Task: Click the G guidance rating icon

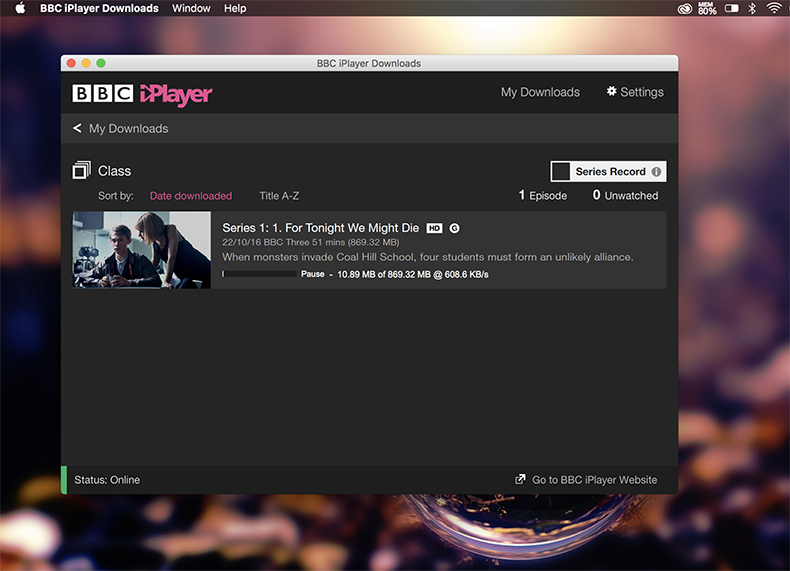Action: pos(454,228)
